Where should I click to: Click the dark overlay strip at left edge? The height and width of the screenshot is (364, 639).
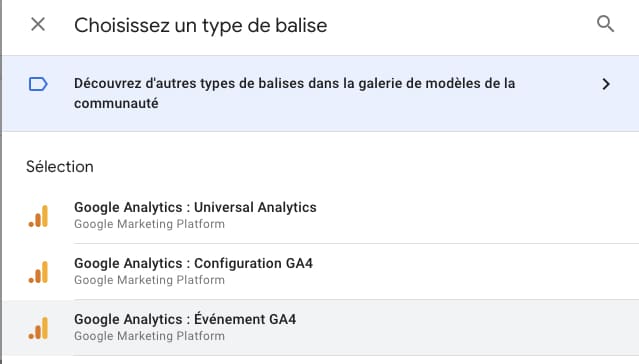click(1, 182)
